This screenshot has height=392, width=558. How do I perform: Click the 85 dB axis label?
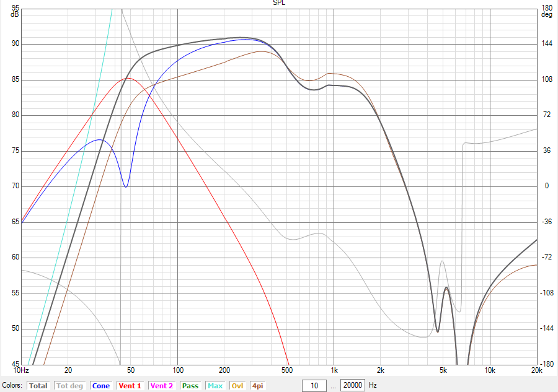[15, 79]
